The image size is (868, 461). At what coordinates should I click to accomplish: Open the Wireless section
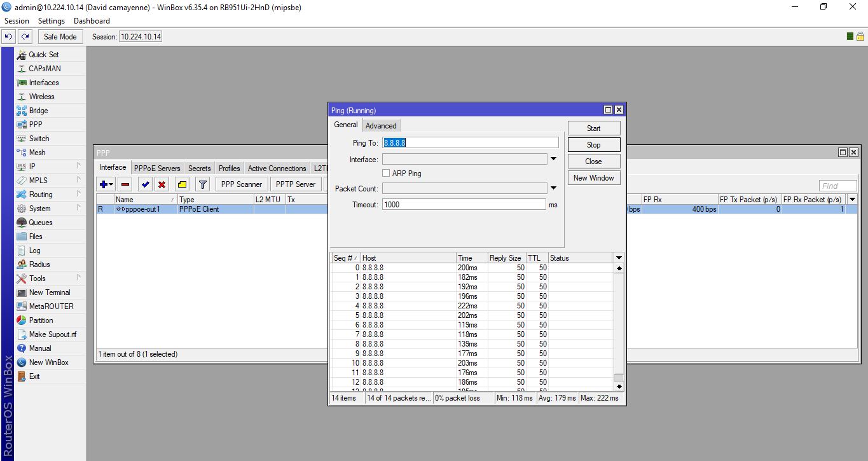tap(41, 97)
